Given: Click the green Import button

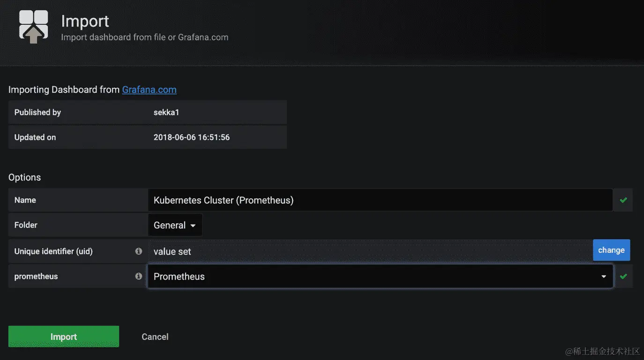Looking at the screenshot, I should click(x=64, y=337).
